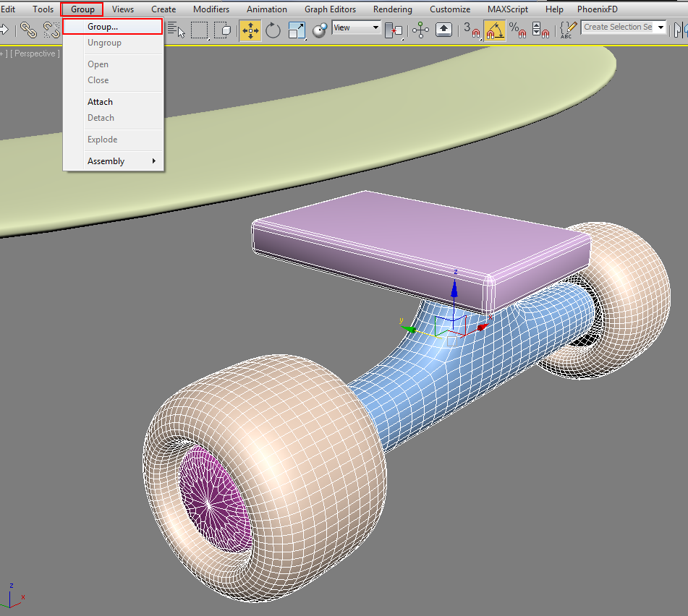Open the Graph Editors menu
This screenshot has width=688, height=616.
(x=331, y=9)
